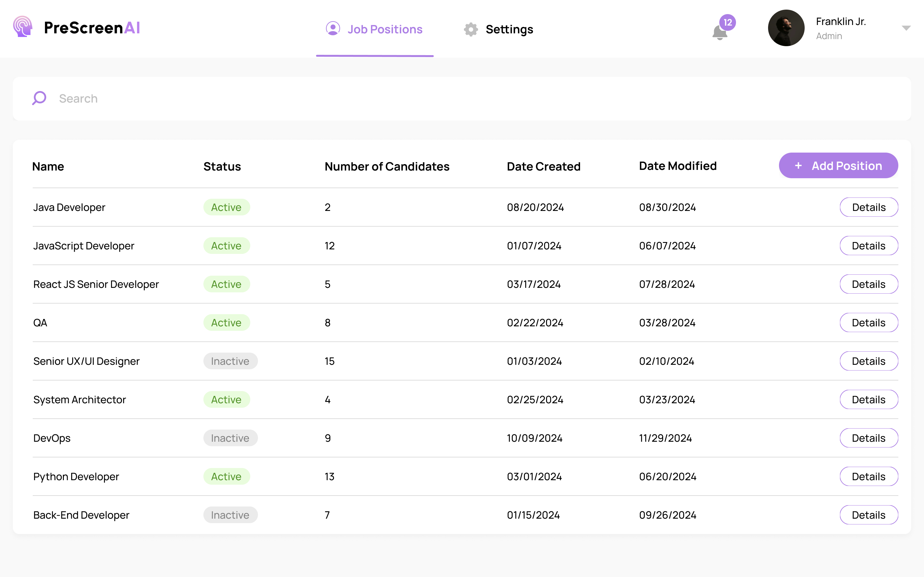The image size is (924, 577).
Task: Click the Add Position button
Action: (x=838, y=165)
